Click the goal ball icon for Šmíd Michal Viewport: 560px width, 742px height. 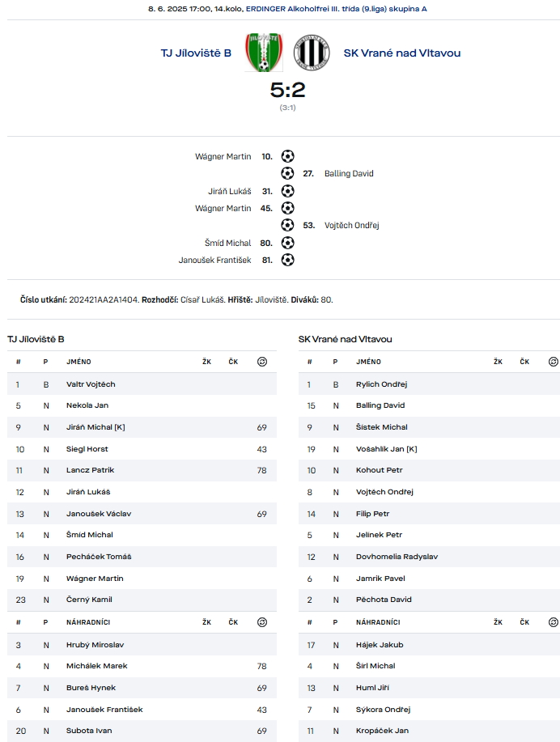[x=288, y=243]
